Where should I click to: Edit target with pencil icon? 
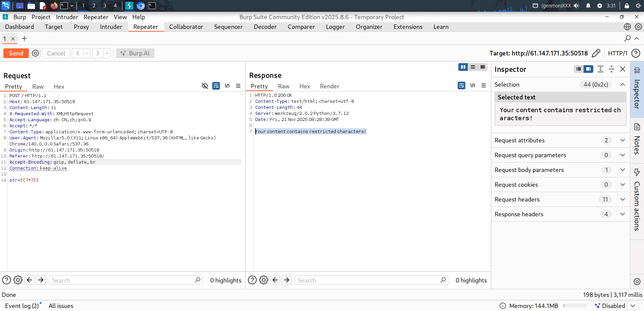(x=596, y=53)
